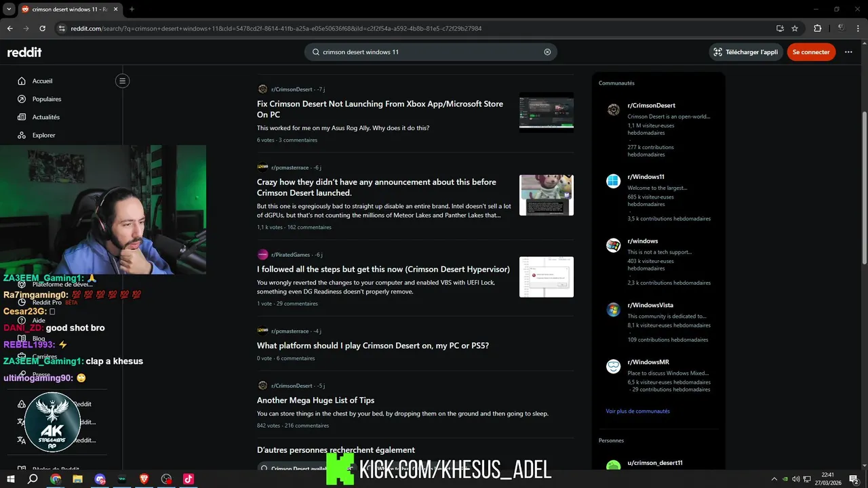Open volume control in system tray
This screenshot has width=868, height=488.
(x=795, y=479)
